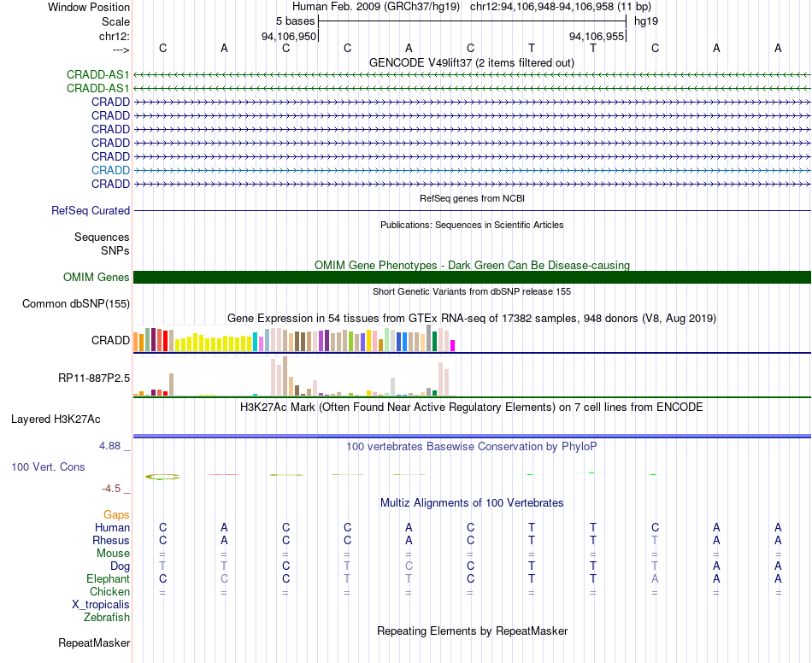This screenshot has height=663, width=812.
Task: Select the chr12:94,106,948-94,106,958 (11 bp) position text
Action: tap(561, 7)
